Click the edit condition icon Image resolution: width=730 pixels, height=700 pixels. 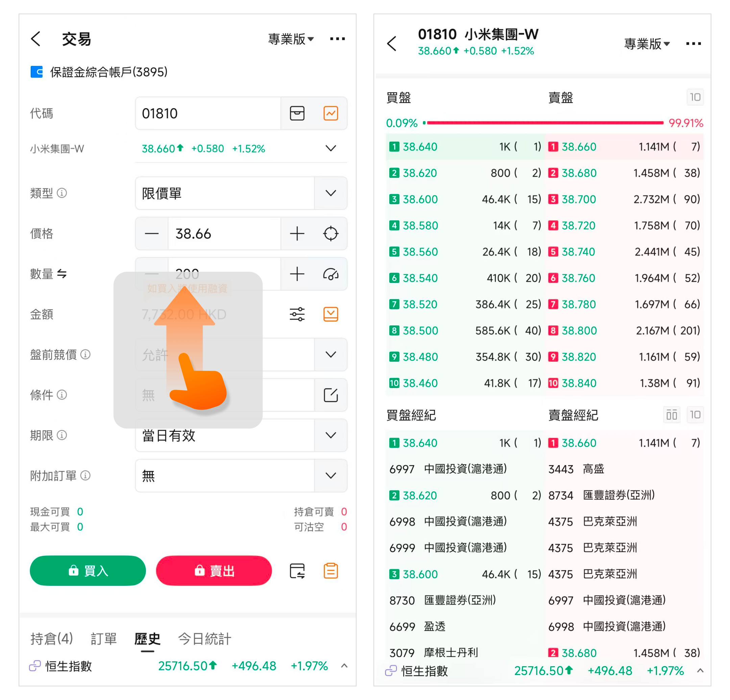[x=331, y=395]
